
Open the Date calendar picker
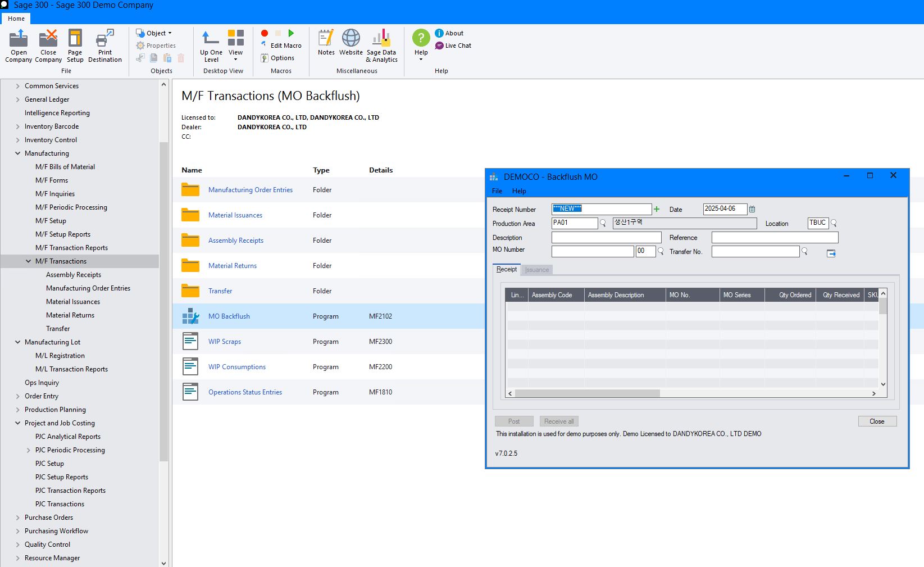coord(752,209)
